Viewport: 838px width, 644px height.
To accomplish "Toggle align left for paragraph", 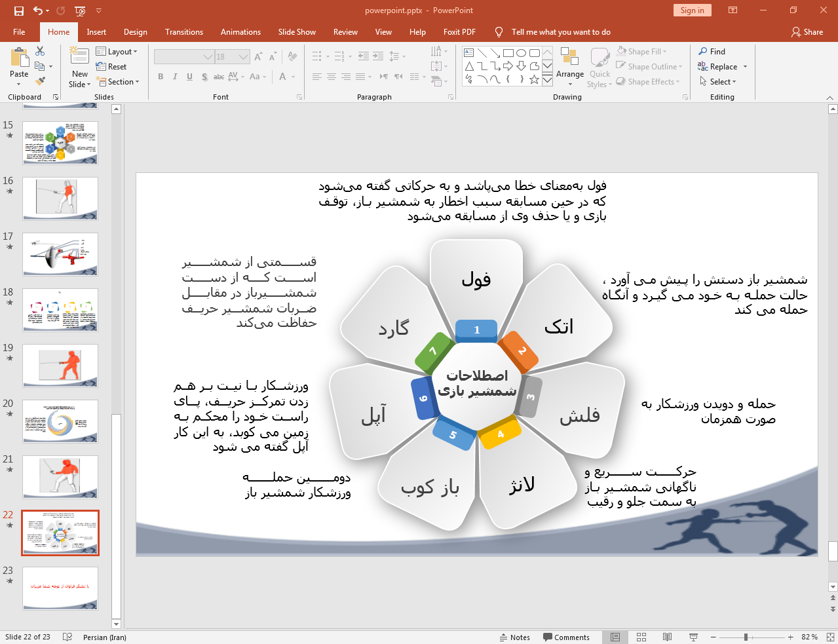I will point(317,77).
